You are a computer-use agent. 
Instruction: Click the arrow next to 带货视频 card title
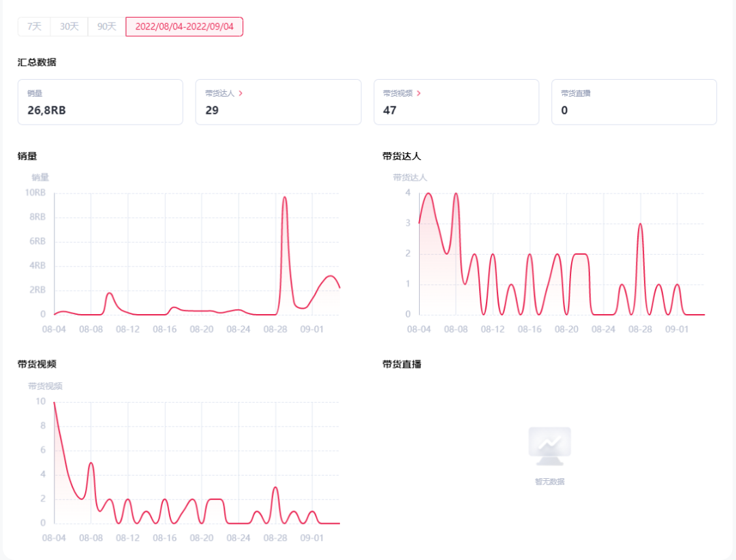click(x=418, y=93)
